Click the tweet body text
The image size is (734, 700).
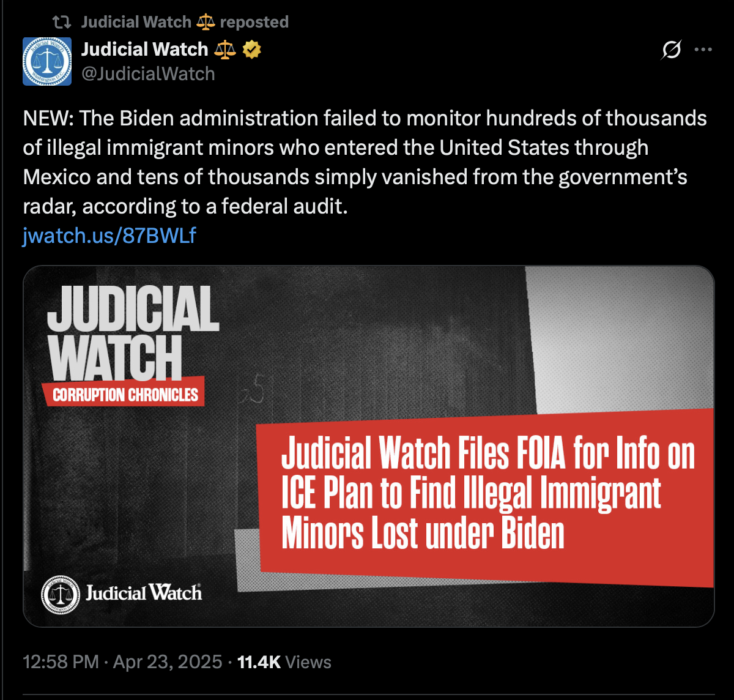365,162
